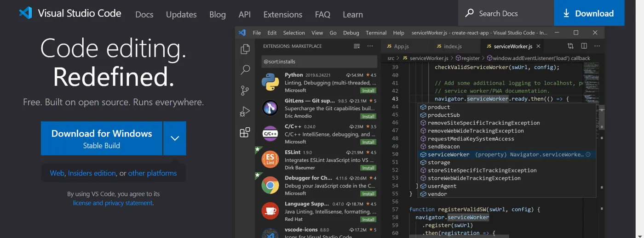Click the Debugger for Chrome icon

point(270,185)
